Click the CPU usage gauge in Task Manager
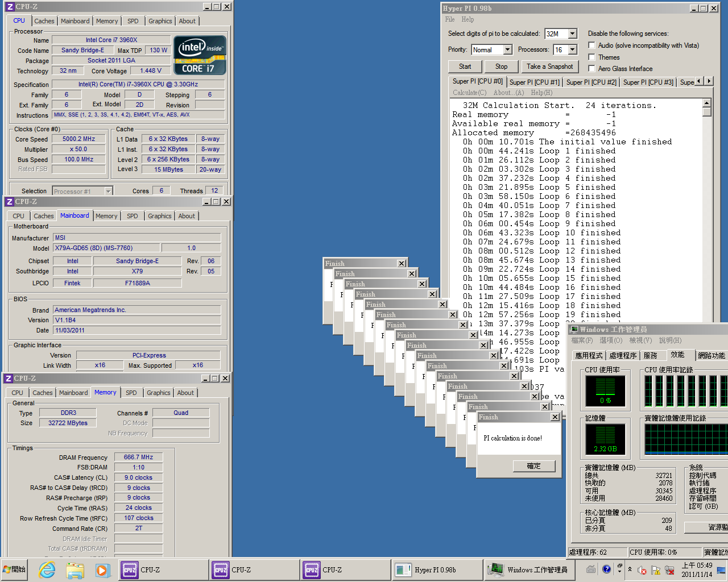Viewport: 728px width, 582px height. (x=605, y=391)
